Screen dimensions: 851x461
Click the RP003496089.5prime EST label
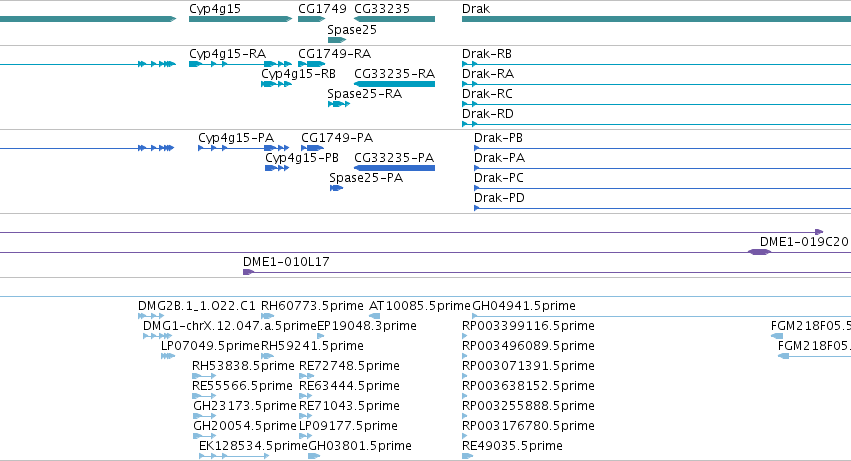click(x=528, y=346)
